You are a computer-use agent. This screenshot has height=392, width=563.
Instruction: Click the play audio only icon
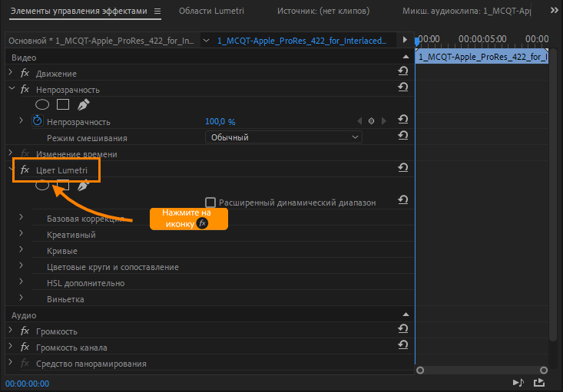518,383
